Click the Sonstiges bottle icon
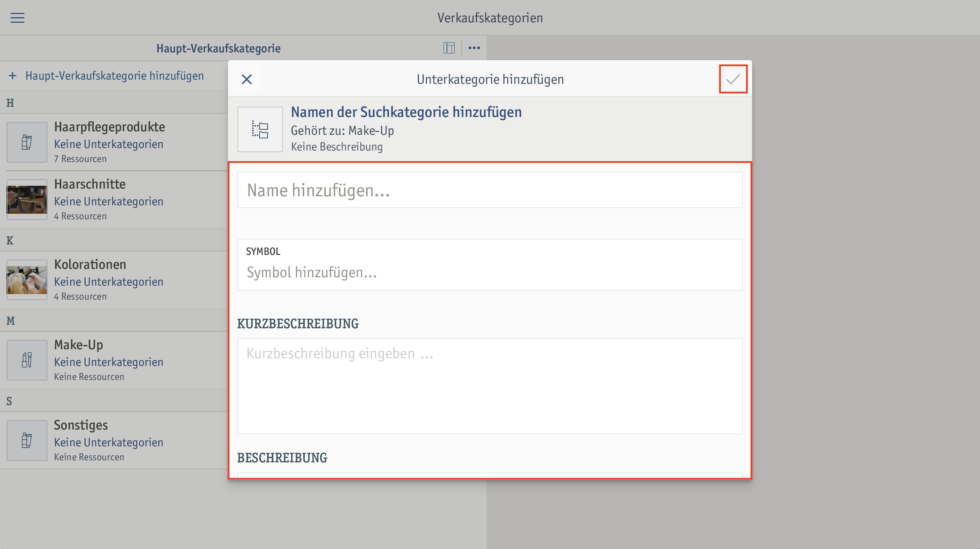Screen dimensions: 980x549 pos(27,440)
